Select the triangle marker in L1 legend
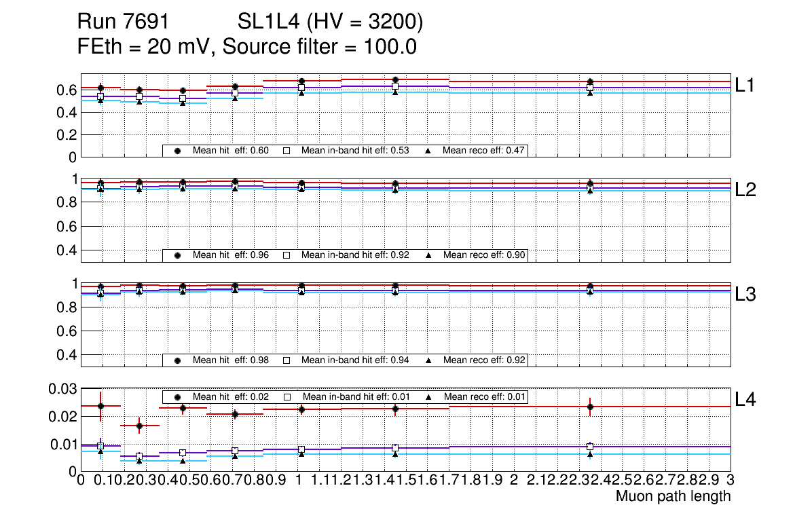Image resolution: width=812 pixels, height=524 pixels. 429,151
